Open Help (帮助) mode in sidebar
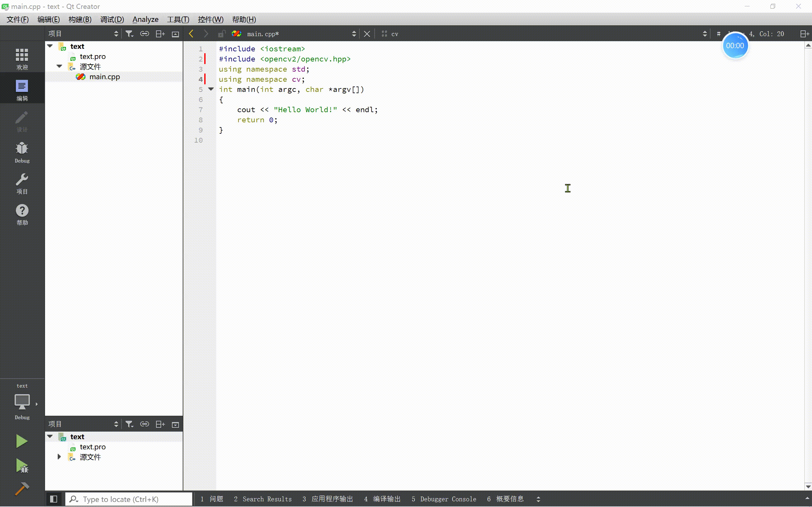The width and height of the screenshot is (812, 507). (x=22, y=215)
